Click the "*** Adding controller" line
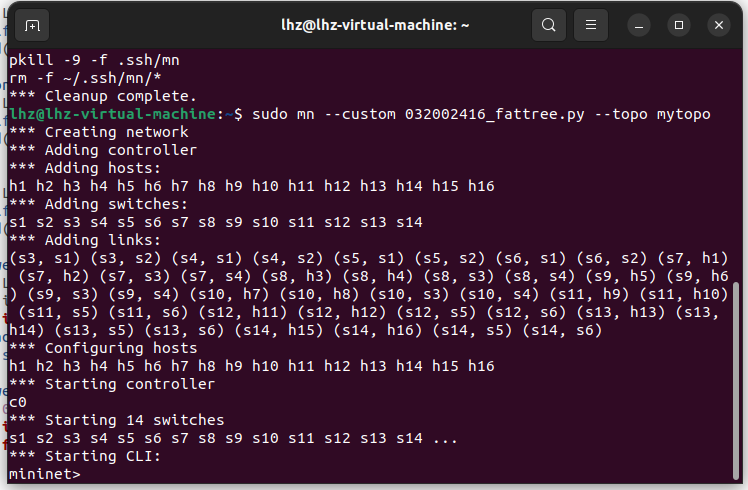The width and height of the screenshot is (748, 490). pyautogui.click(x=103, y=150)
